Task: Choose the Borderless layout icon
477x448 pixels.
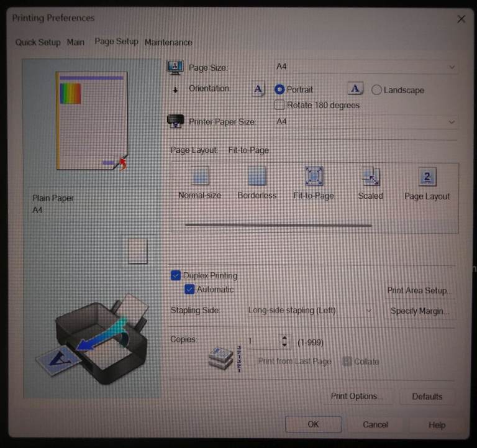Action: 257,177
